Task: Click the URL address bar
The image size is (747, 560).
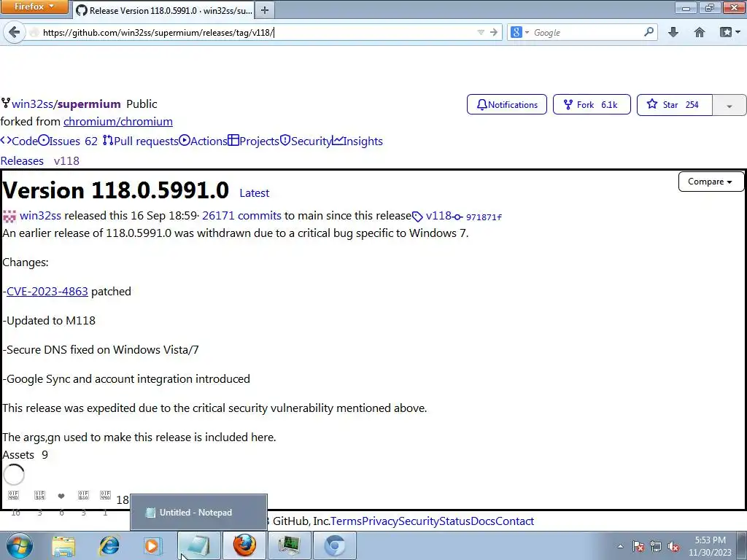Action: coord(258,32)
